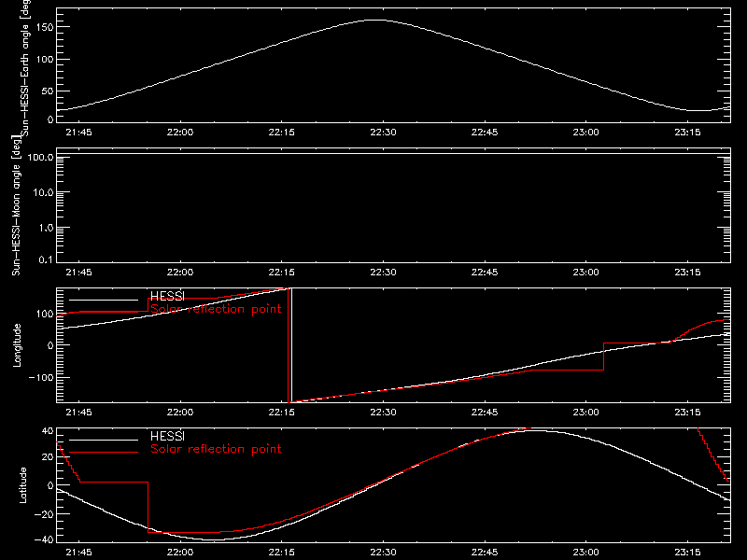Click the 0 tick label on Longitude plot
747x560 pixels.
pos(50,345)
